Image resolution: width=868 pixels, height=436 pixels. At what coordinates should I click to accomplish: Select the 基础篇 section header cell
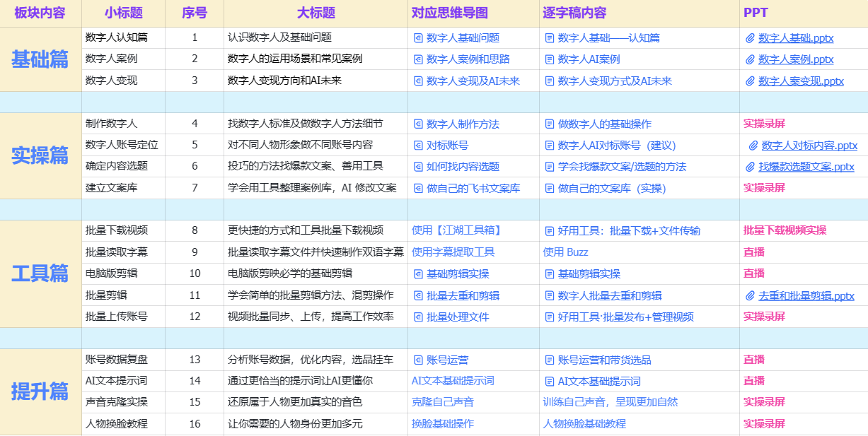point(39,60)
